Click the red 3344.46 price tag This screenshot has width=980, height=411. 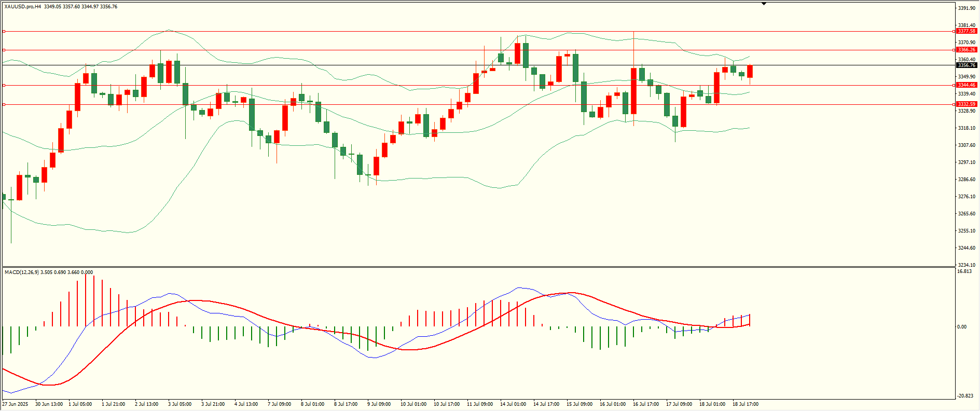tap(967, 85)
